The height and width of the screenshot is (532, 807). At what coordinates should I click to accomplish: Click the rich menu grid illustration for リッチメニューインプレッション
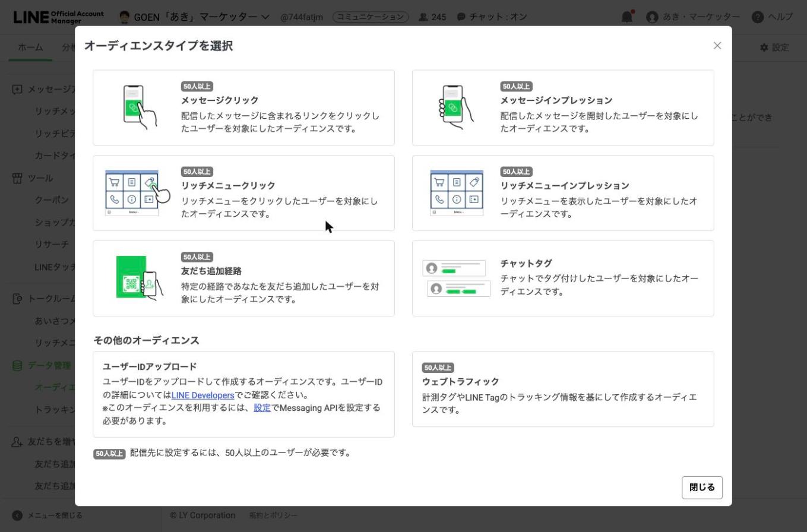point(457,192)
